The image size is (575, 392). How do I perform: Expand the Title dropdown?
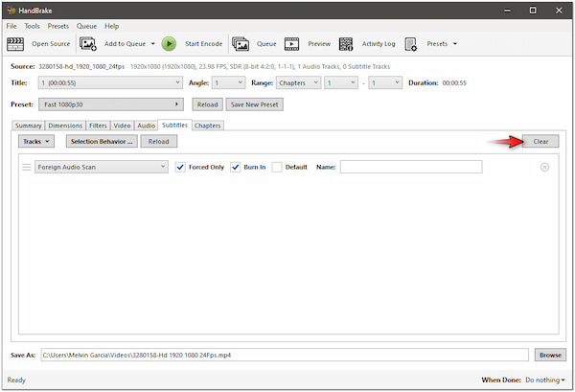(x=109, y=83)
